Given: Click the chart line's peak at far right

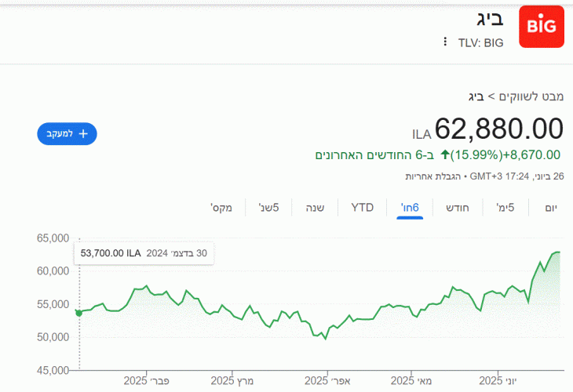Looking at the screenshot, I should coord(558,252).
